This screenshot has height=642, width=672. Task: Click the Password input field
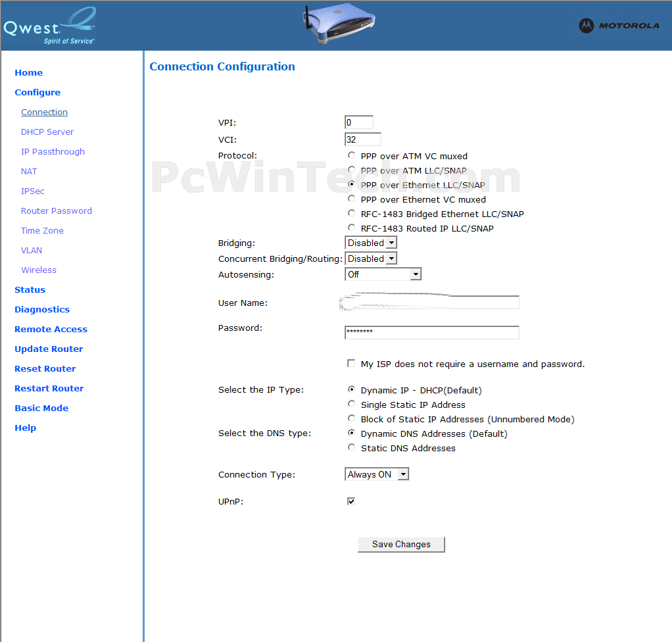pyautogui.click(x=432, y=332)
